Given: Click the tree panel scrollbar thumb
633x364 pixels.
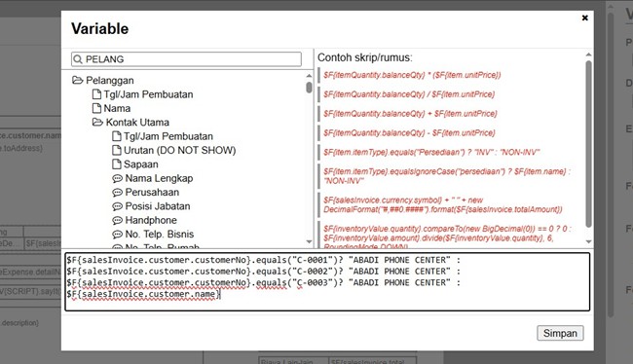Looking at the screenshot, I should pos(309,88).
